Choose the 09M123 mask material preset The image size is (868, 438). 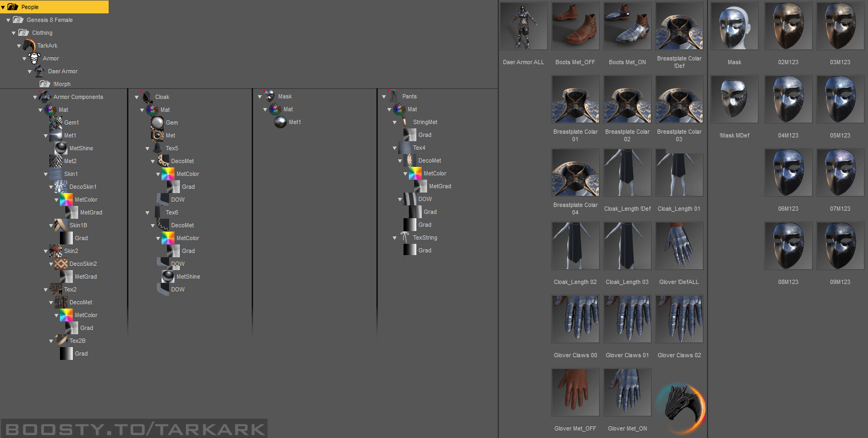coord(840,246)
